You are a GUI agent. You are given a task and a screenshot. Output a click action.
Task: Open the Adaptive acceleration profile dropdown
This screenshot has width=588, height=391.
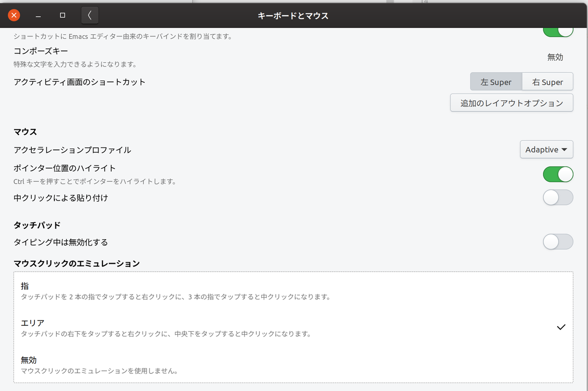pyautogui.click(x=546, y=149)
